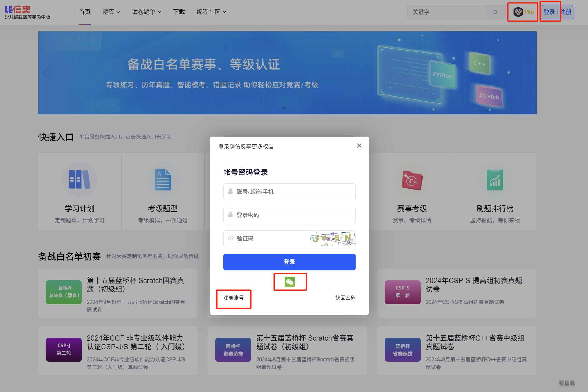
Task: Open the 下载 nav item
Action: pyautogui.click(x=179, y=12)
